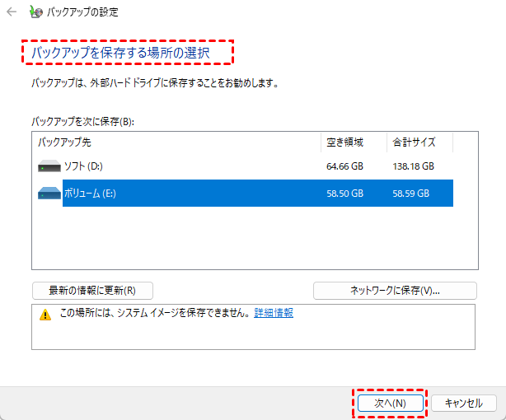The height and width of the screenshot is (420, 506).
Task: Sort by the バックアップ先 column header
Action: (x=176, y=142)
